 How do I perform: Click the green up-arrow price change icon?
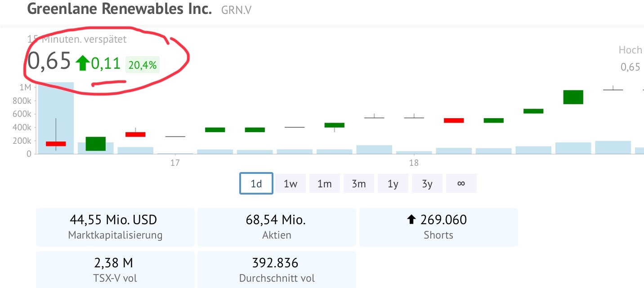pos(82,63)
